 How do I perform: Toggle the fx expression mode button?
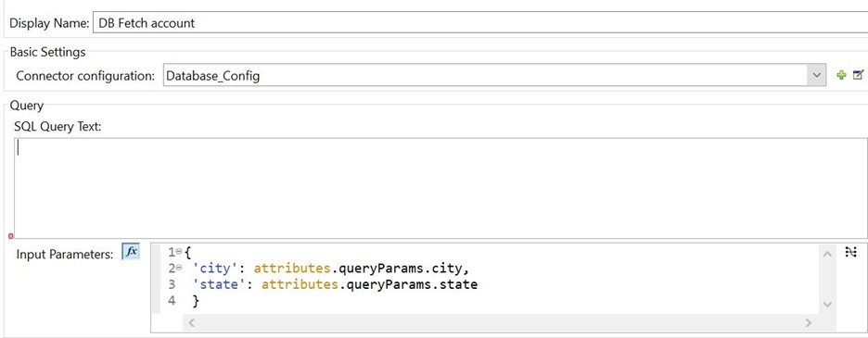[131, 251]
